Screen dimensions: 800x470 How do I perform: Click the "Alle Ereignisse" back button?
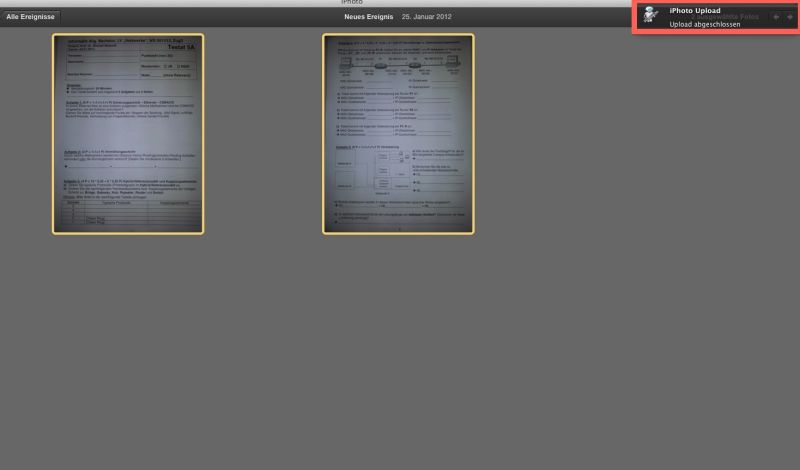31,17
